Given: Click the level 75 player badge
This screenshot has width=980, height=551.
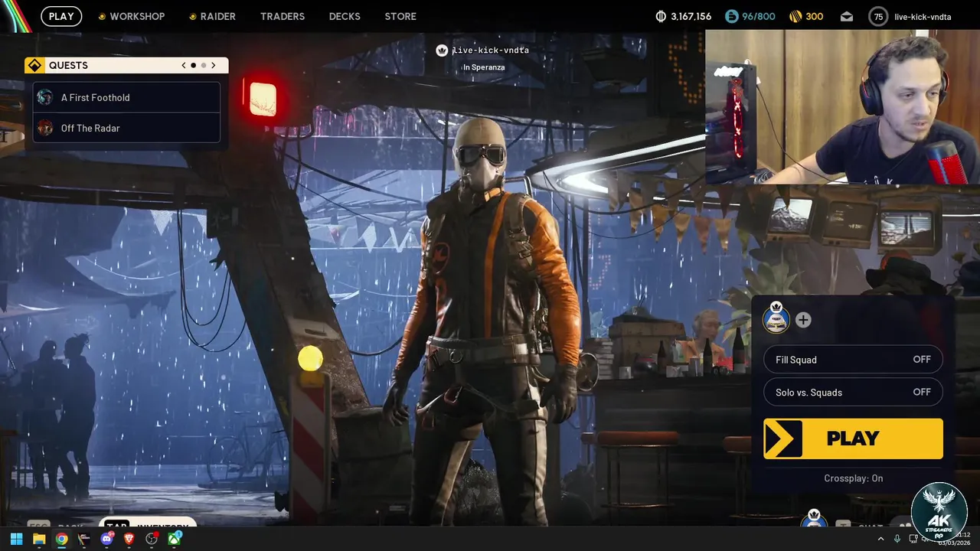Looking at the screenshot, I should (878, 16).
